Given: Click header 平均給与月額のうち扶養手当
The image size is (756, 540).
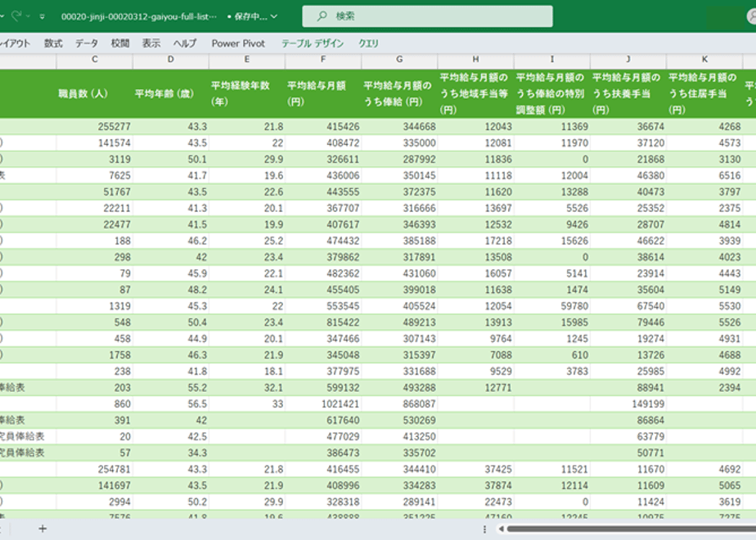Looking at the screenshot, I should pyautogui.click(x=628, y=93).
